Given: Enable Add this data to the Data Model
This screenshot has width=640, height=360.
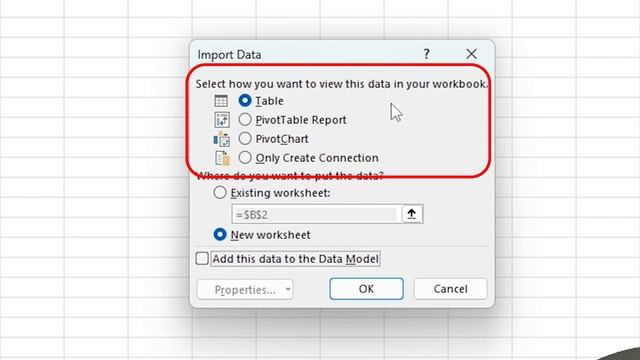Looking at the screenshot, I should coord(202,259).
